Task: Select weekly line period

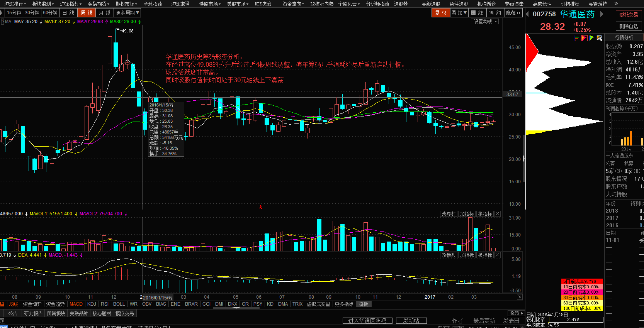Action: point(87,13)
